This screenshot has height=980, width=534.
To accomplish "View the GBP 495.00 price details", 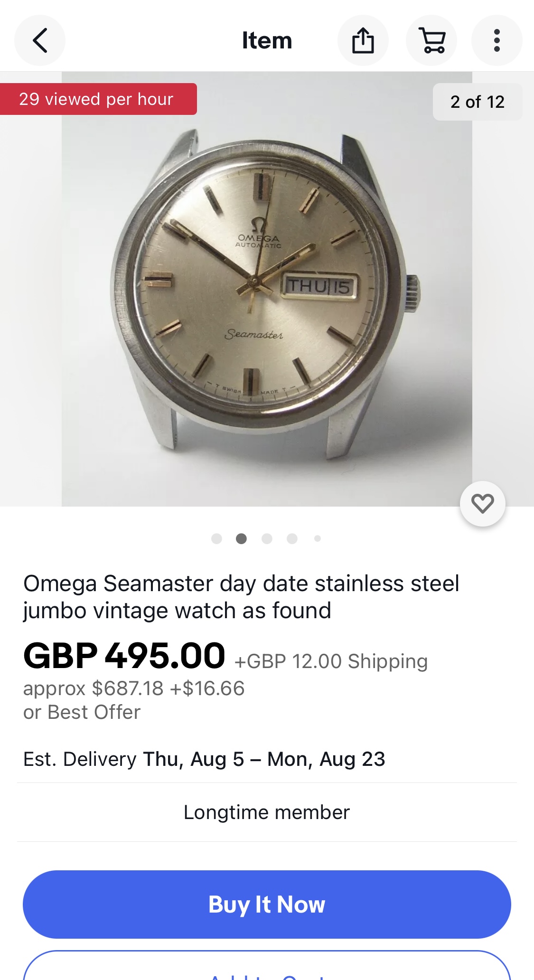I will (x=124, y=656).
